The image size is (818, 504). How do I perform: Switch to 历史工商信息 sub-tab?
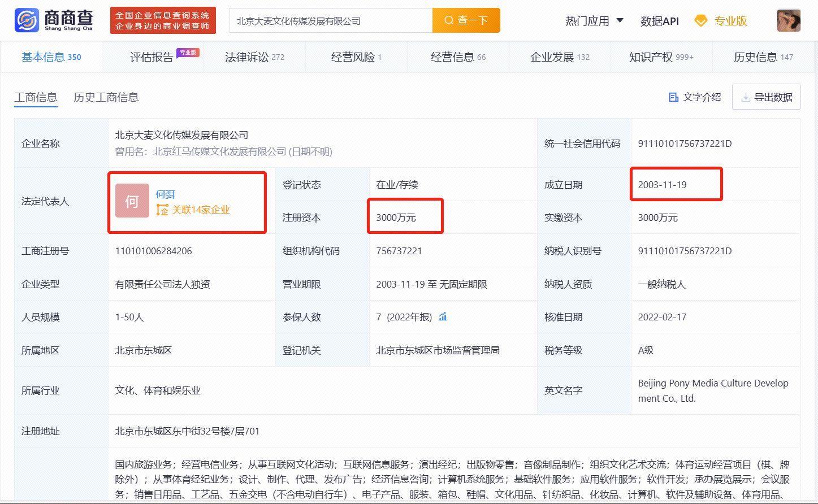click(x=106, y=97)
